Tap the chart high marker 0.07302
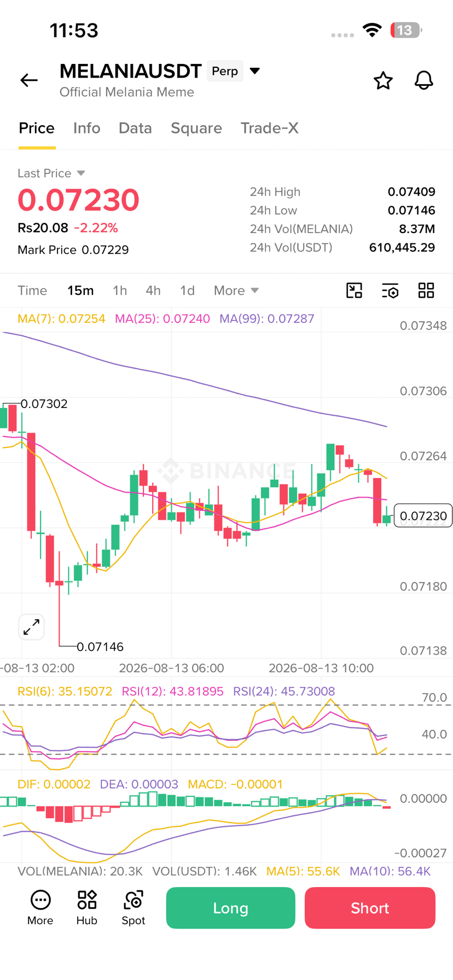 click(x=44, y=404)
